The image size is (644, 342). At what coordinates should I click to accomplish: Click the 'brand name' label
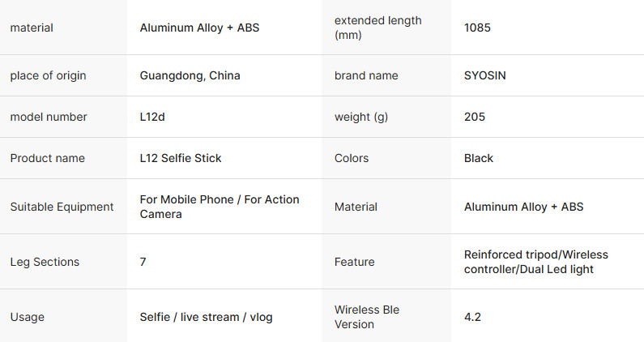[366, 75]
